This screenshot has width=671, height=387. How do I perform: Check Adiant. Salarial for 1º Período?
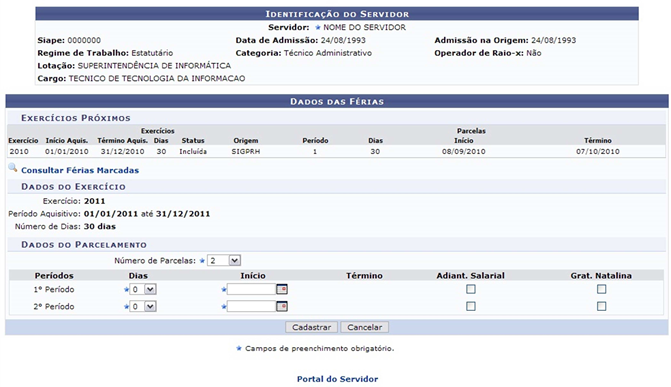click(x=471, y=289)
